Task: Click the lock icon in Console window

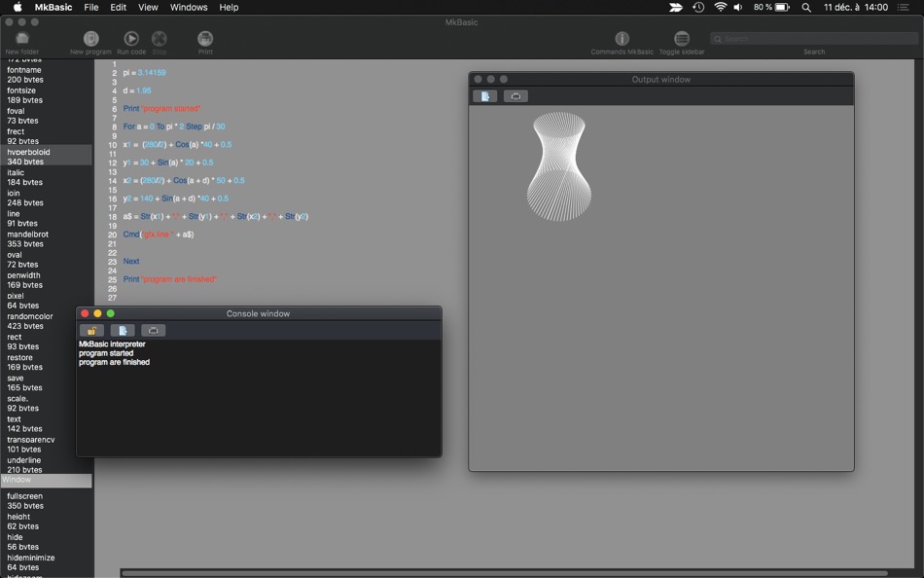Action: pos(92,331)
